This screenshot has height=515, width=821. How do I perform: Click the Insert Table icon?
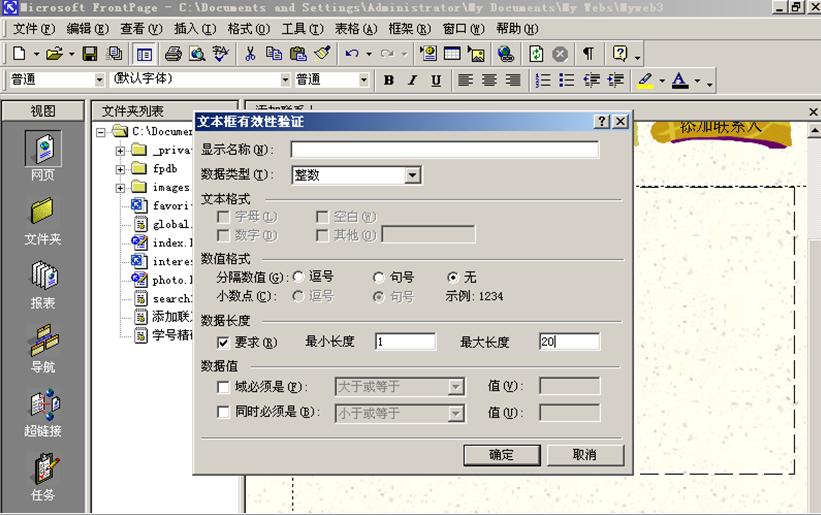pos(452,53)
